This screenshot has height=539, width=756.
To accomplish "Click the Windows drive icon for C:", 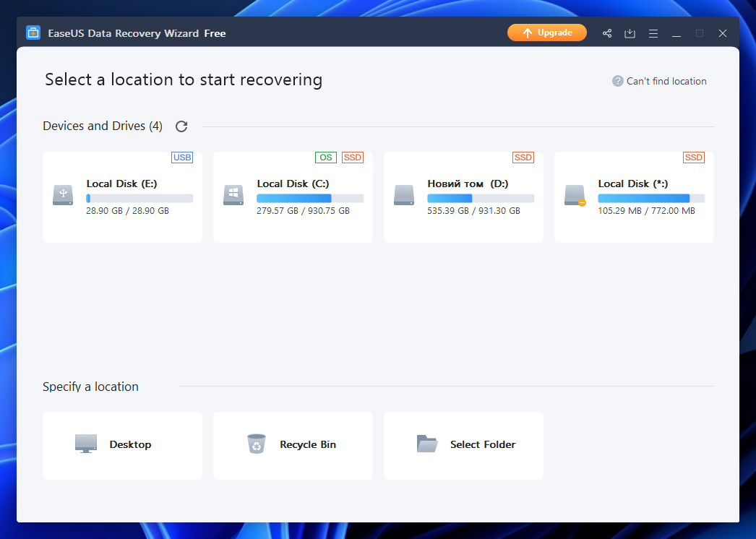I will pyautogui.click(x=233, y=195).
